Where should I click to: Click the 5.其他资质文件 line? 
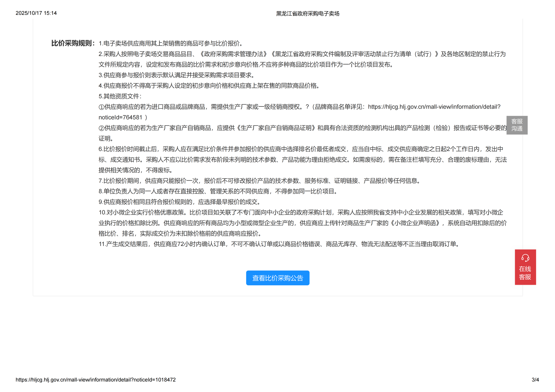click(x=120, y=96)
